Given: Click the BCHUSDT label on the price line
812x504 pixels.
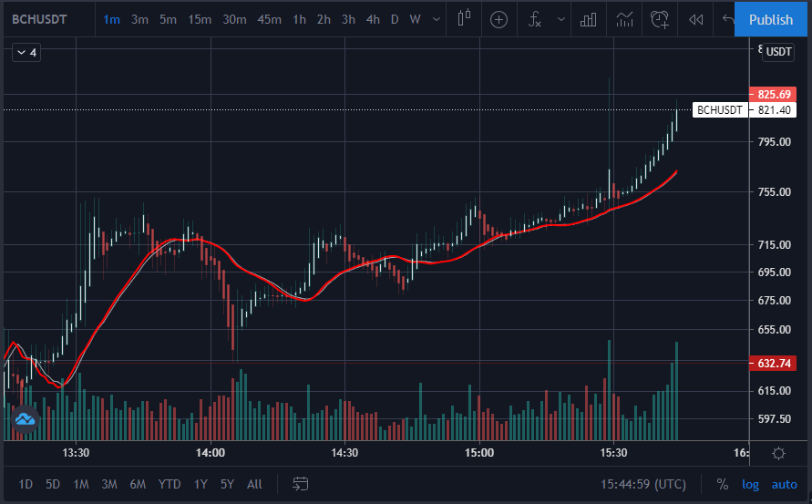Looking at the screenshot, I should pyautogui.click(x=720, y=109).
